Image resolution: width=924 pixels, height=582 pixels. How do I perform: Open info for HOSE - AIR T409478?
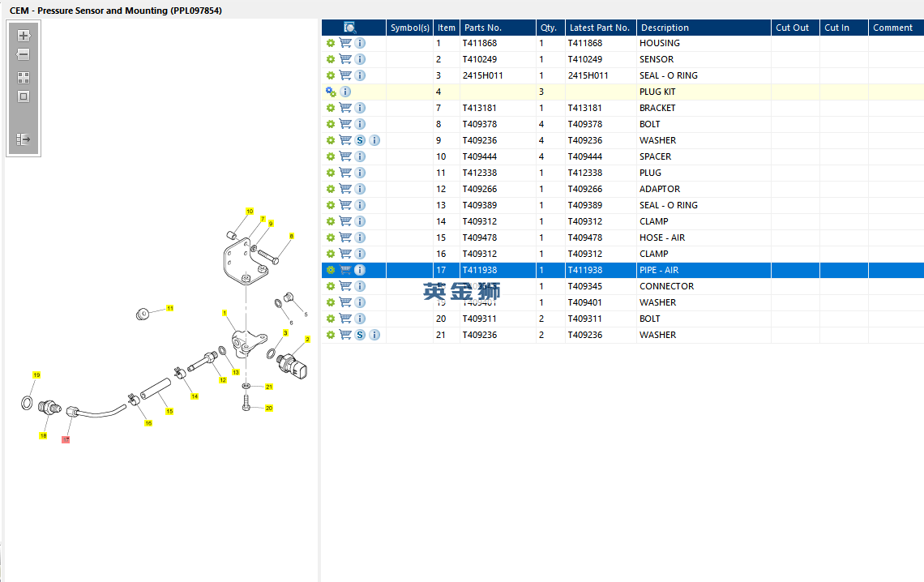[360, 238]
